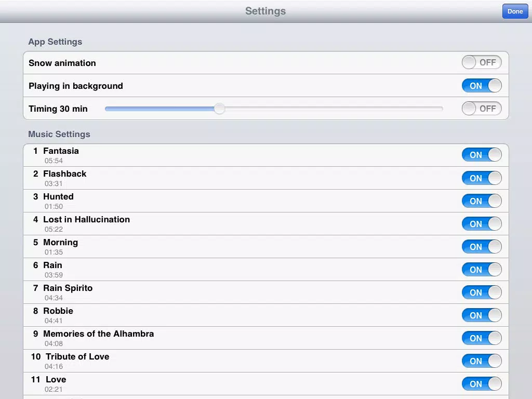Click the 05:54 duration text
Viewport: 532px width, 399px height.
54,161
